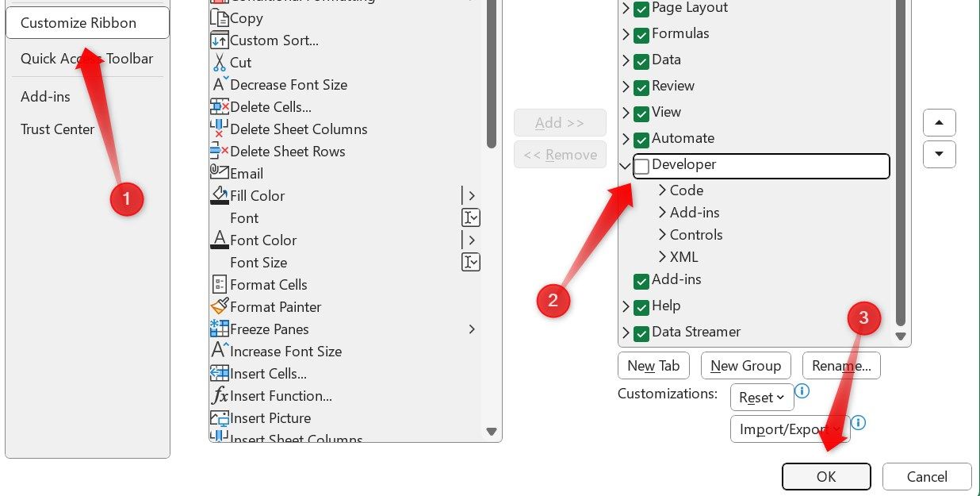The image size is (980, 496).
Task: Collapse the Developer tab tree node
Action: pos(626,165)
